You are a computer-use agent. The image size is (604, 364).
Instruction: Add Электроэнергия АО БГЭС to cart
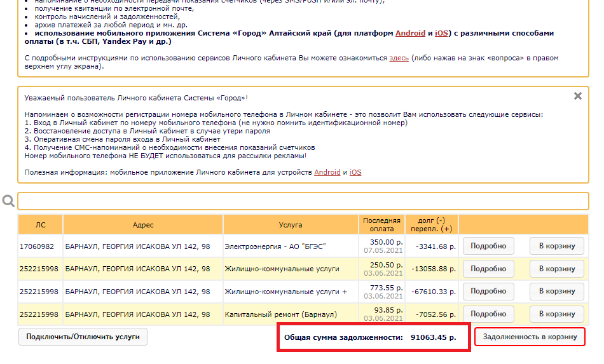pyautogui.click(x=556, y=246)
